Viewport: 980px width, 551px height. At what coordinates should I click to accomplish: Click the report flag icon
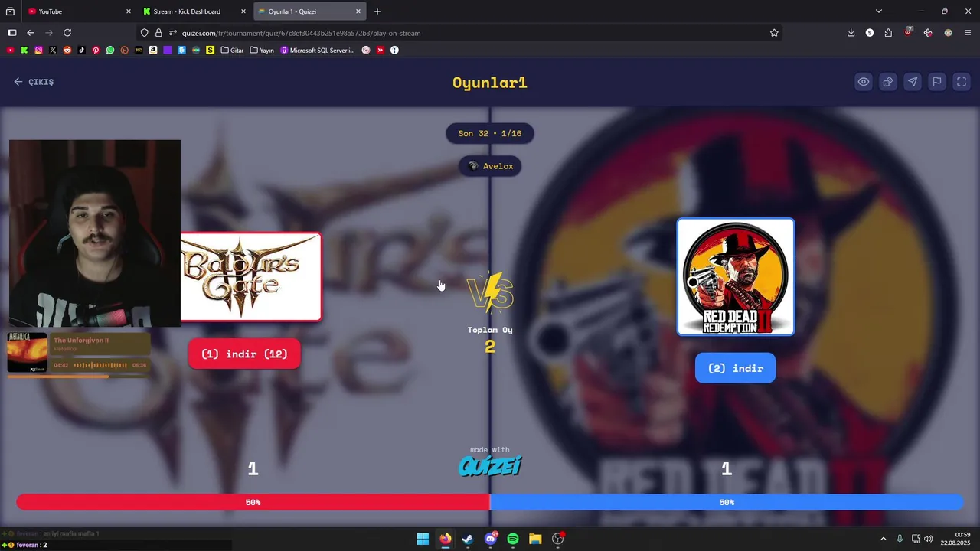[x=937, y=82]
